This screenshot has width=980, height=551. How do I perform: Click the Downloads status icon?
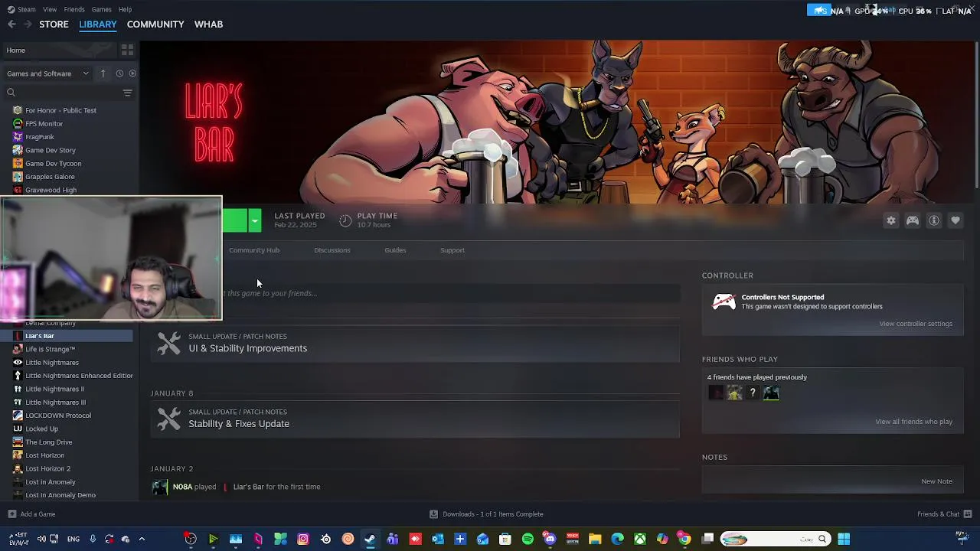(x=433, y=514)
